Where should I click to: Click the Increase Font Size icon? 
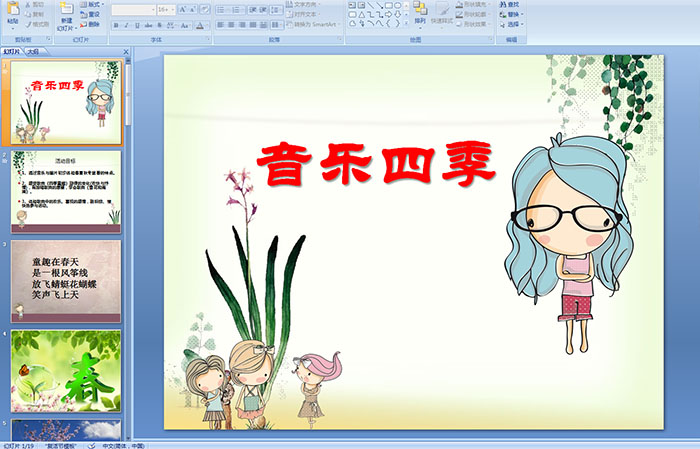pos(181,9)
